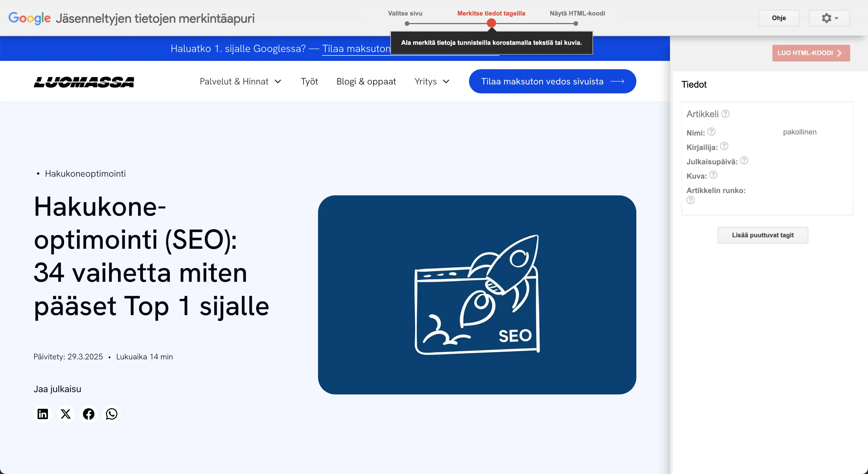Screen dimensions: 868x474
Task: Open the Blogi & oppaat page
Action: point(366,81)
